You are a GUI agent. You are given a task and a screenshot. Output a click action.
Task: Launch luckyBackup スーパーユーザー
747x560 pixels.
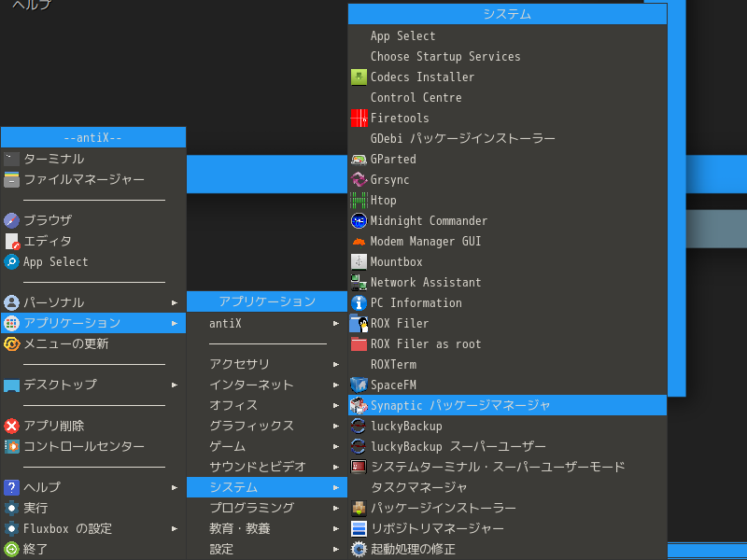[x=507, y=447]
